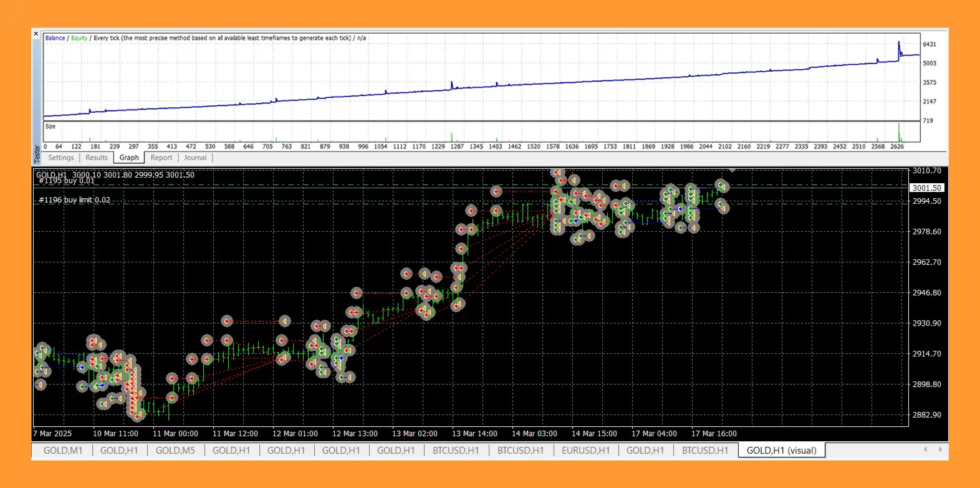
Task: Close the Tester panel with the X icon
Action: point(36,34)
